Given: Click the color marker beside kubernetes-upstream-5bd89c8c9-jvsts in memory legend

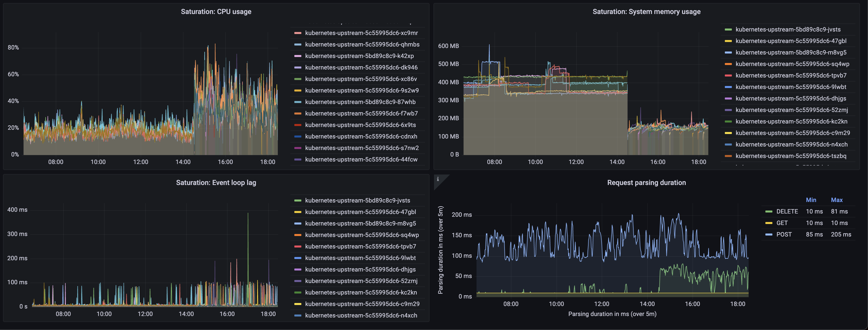Looking at the screenshot, I should pyautogui.click(x=729, y=29).
